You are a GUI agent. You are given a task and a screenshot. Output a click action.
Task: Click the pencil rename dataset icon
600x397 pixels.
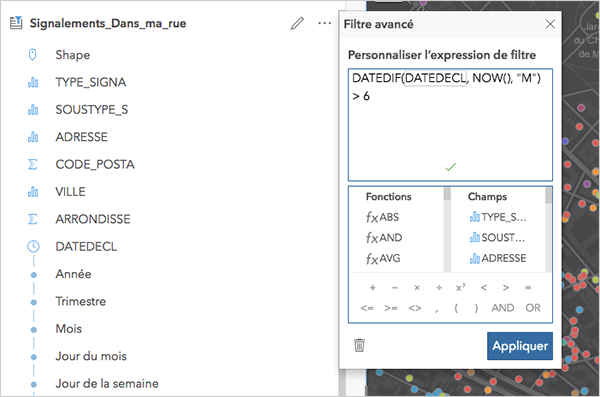click(297, 23)
